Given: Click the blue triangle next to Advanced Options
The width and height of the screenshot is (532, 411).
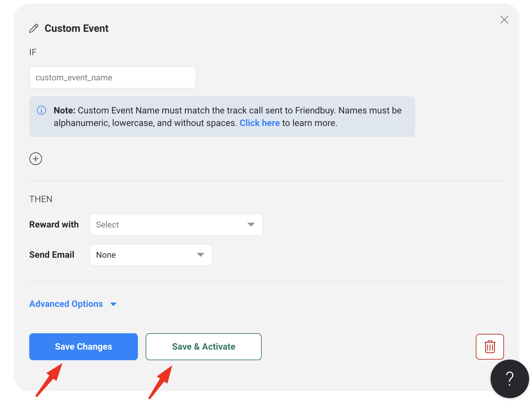Looking at the screenshot, I should click(x=113, y=304).
